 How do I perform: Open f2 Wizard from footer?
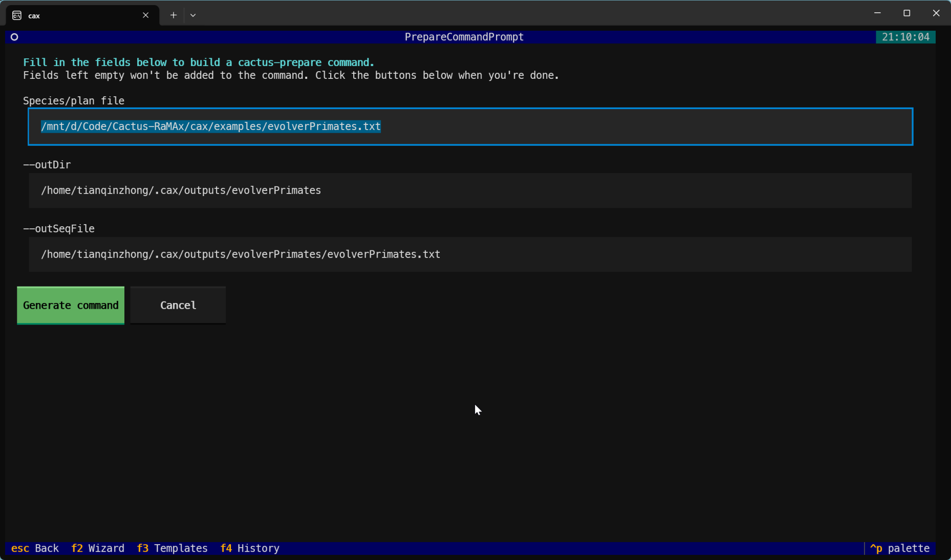tap(98, 548)
